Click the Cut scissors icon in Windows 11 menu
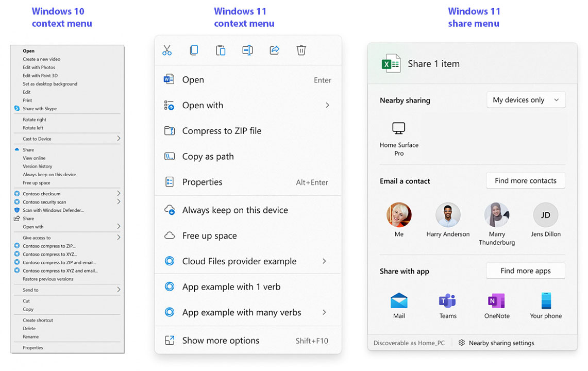 click(167, 50)
